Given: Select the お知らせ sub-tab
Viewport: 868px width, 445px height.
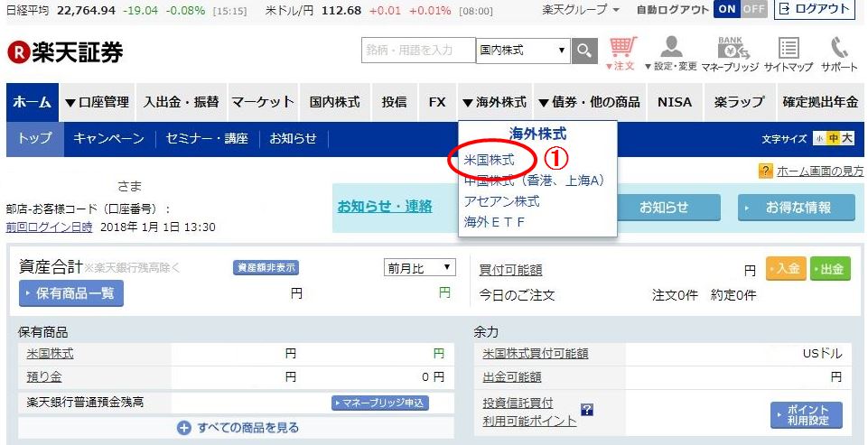Looking at the screenshot, I should click(x=293, y=138).
